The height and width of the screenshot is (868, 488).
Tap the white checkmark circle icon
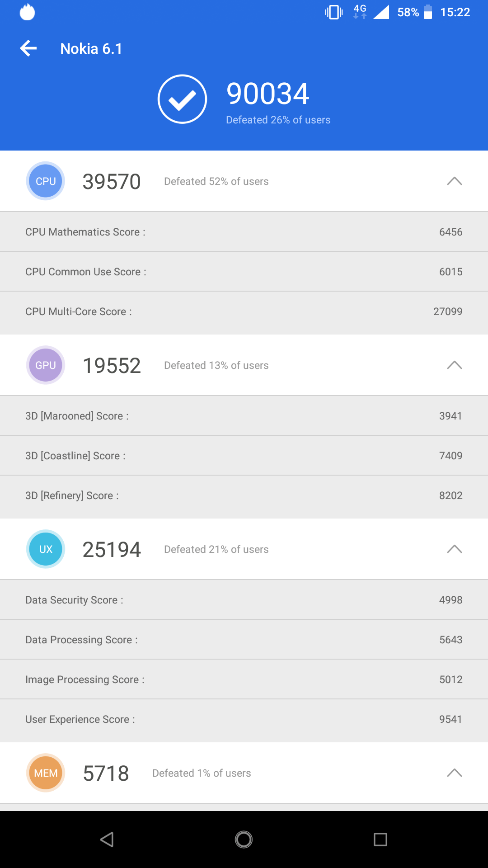[x=182, y=99]
